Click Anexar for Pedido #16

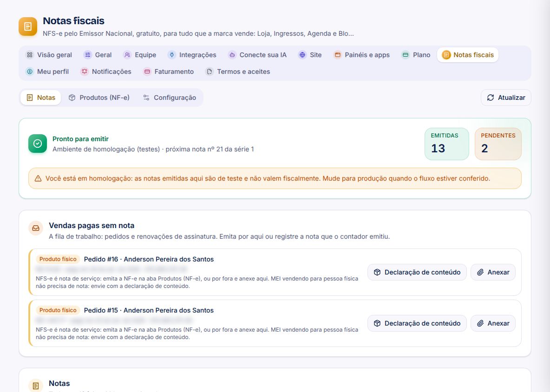coord(493,272)
